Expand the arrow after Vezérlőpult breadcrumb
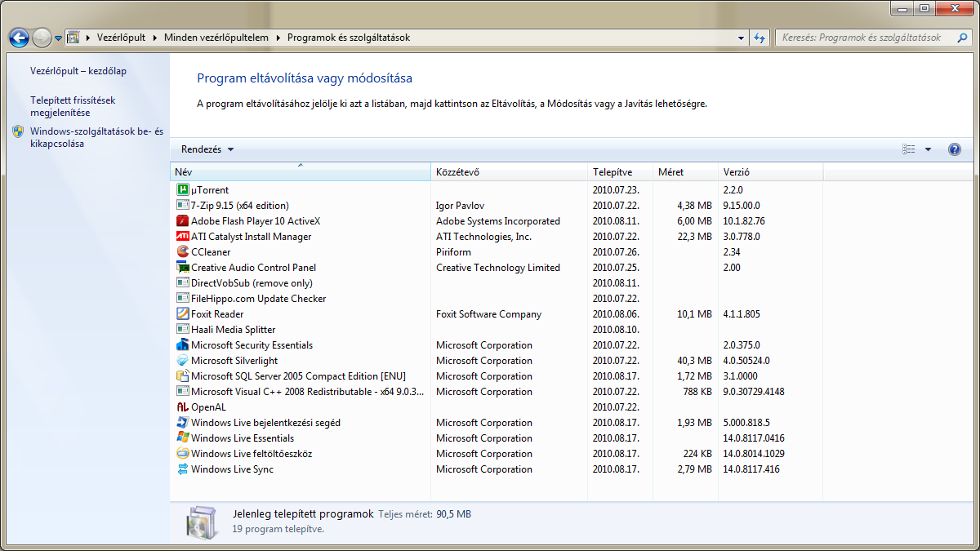The width and height of the screenshot is (980, 551). [155, 38]
